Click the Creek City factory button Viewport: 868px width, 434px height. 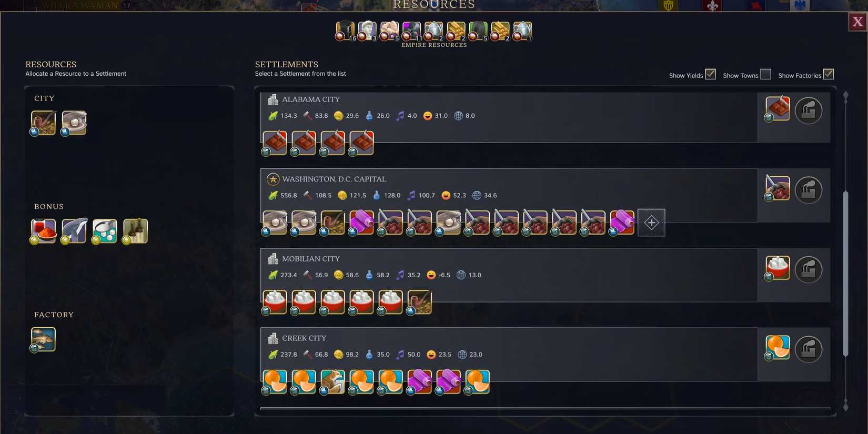809,349
